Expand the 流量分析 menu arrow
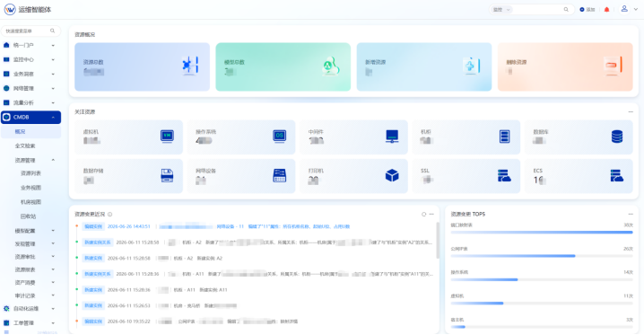 (x=53, y=102)
